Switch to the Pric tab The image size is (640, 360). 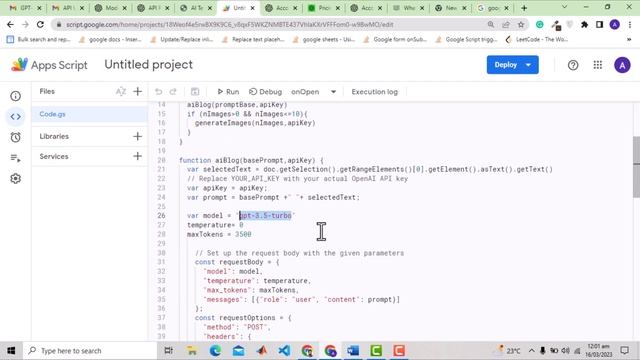click(324, 8)
